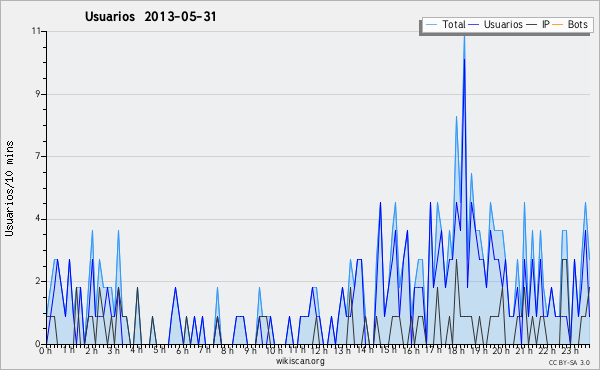Select the 'IP' legend entry
The width and height of the screenshot is (600, 370).
click(538, 24)
